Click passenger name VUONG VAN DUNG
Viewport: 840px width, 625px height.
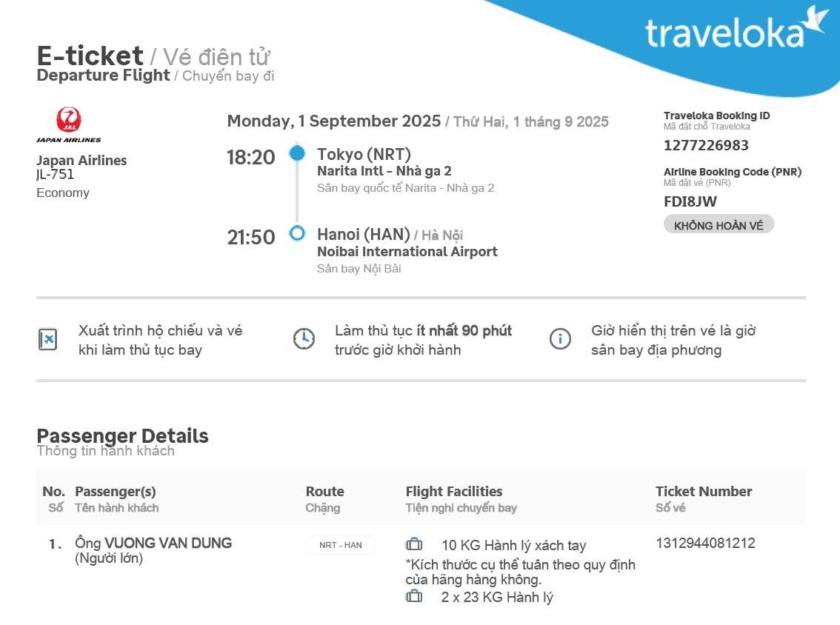(x=168, y=544)
